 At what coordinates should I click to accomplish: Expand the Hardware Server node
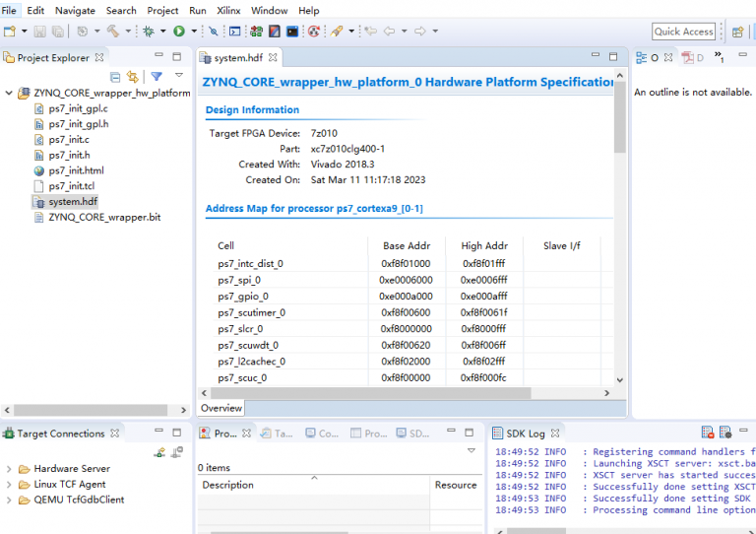9,469
